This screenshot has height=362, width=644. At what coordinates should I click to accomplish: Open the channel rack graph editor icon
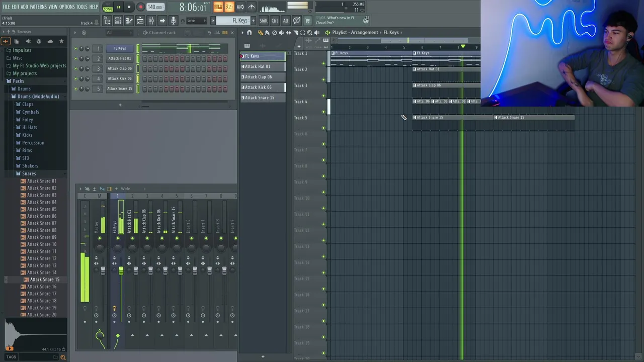(x=217, y=32)
